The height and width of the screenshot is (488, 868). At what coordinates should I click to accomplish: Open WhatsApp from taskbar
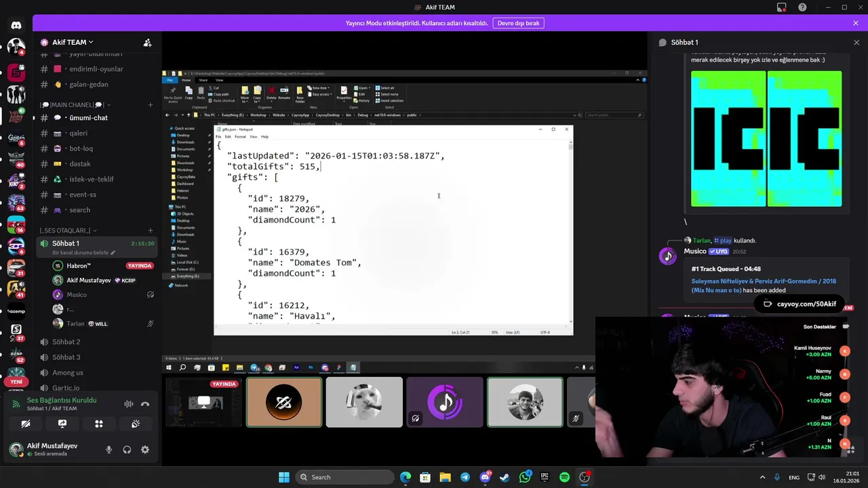(525, 477)
